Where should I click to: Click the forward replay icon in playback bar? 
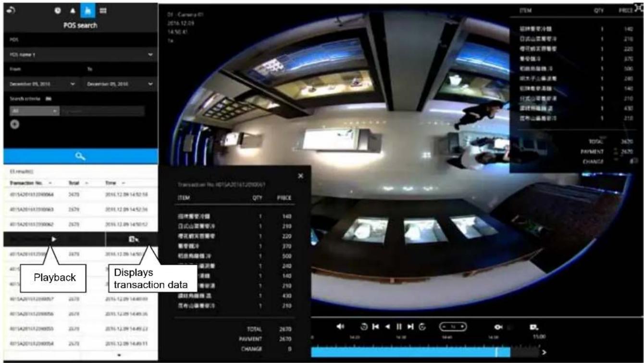[422, 327]
